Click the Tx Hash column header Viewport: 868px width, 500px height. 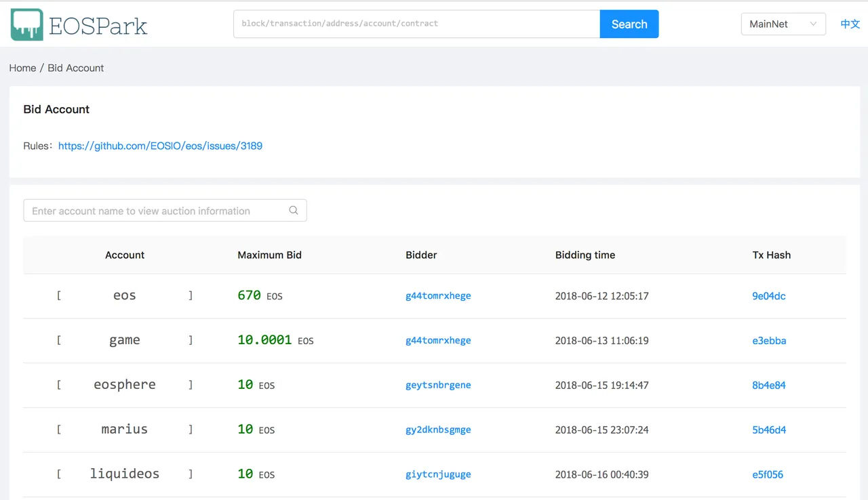click(772, 255)
